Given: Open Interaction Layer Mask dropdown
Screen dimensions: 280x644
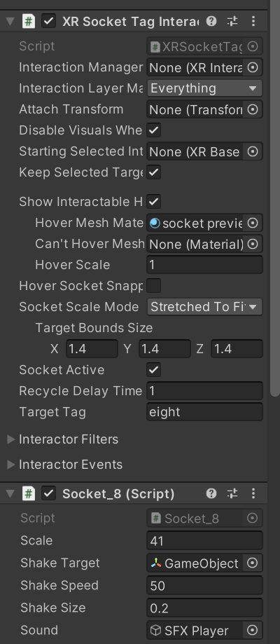Looking at the screenshot, I should (204, 88).
